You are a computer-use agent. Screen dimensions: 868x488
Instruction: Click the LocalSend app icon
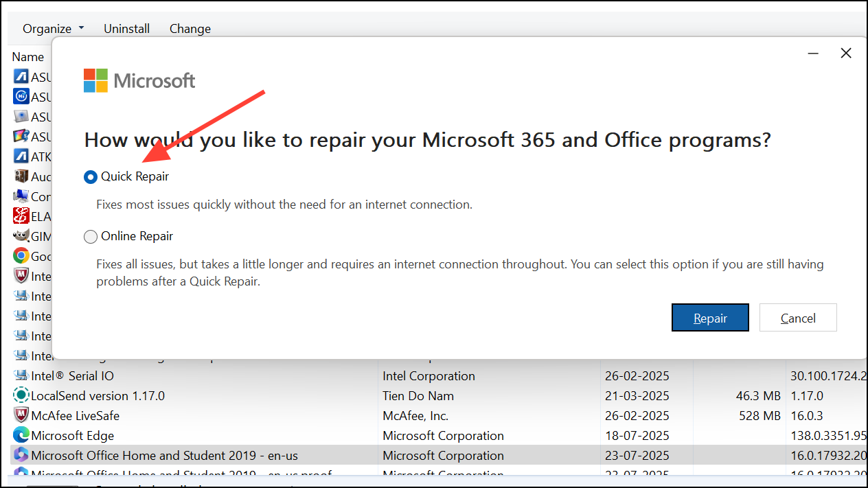pos(21,396)
